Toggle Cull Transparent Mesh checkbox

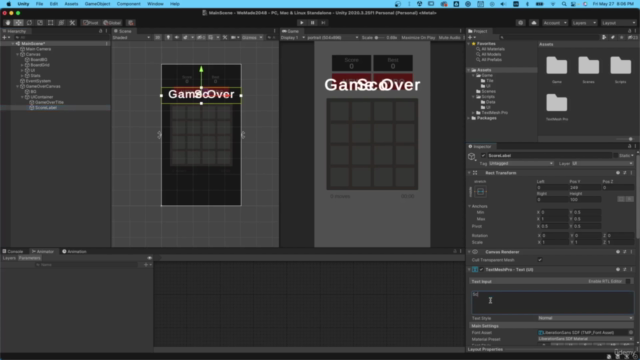tap(540, 260)
